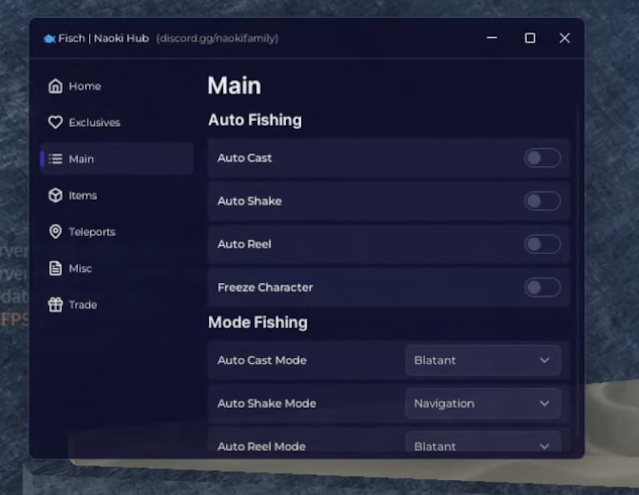Switch to the Misc tab label

(x=80, y=268)
